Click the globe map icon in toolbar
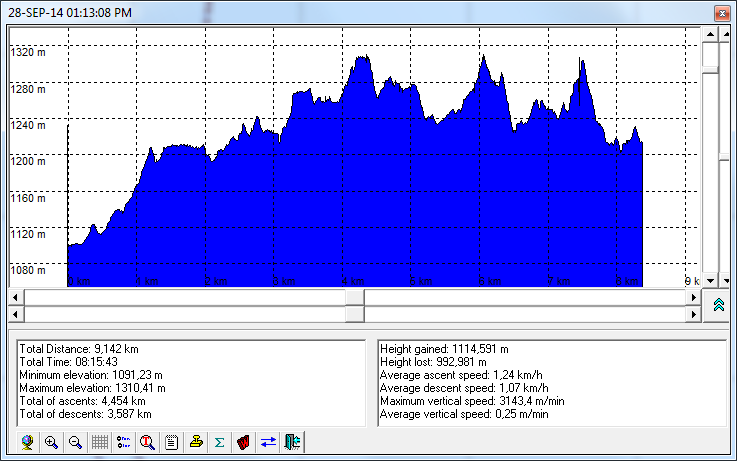The width and height of the screenshot is (737, 461). [27, 441]
